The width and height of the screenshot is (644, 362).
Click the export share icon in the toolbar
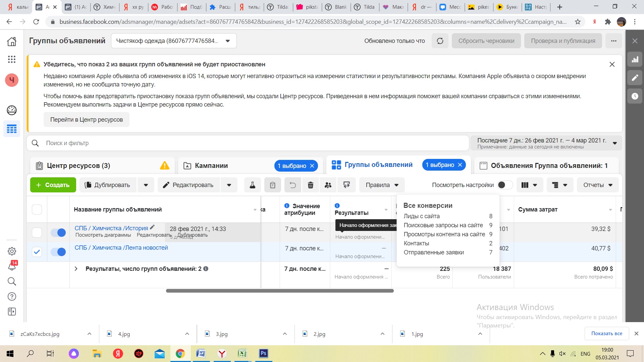346,185
